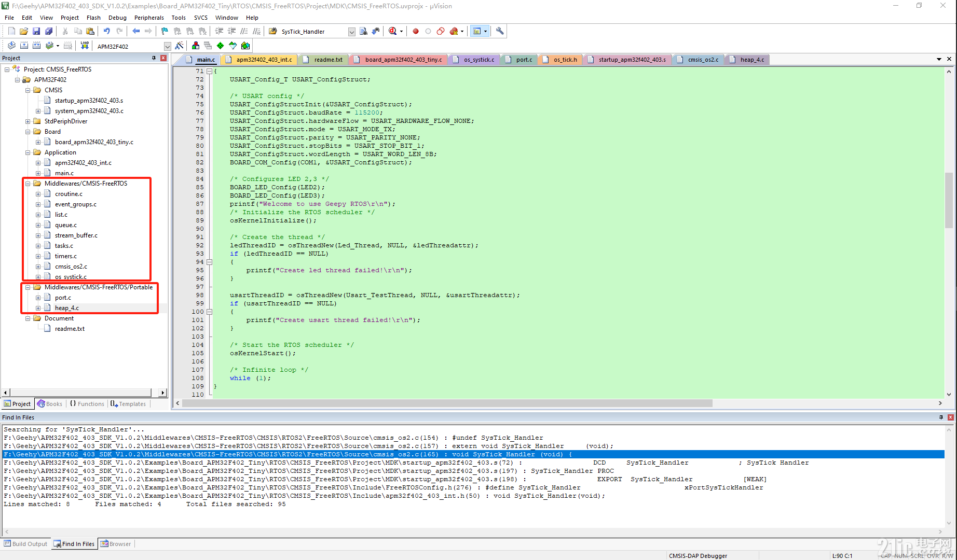Open the Peripherals menu
Screen dimensions: 957x560
point(149,18)
